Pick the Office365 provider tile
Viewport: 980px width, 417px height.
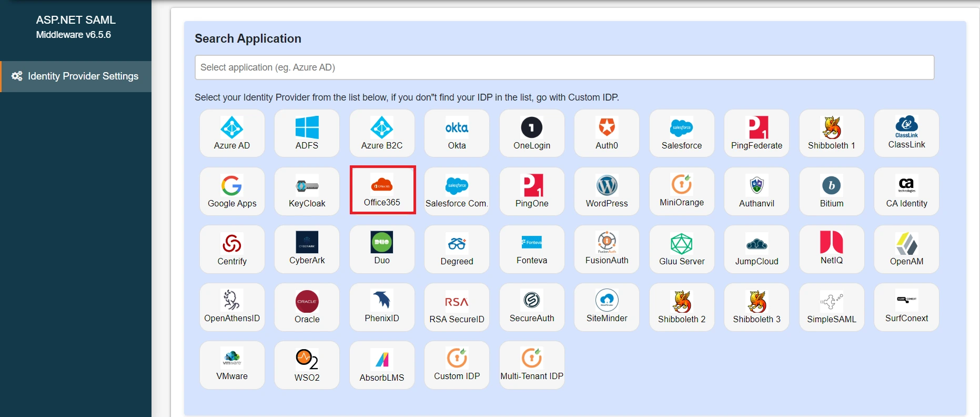pos(382,190)
